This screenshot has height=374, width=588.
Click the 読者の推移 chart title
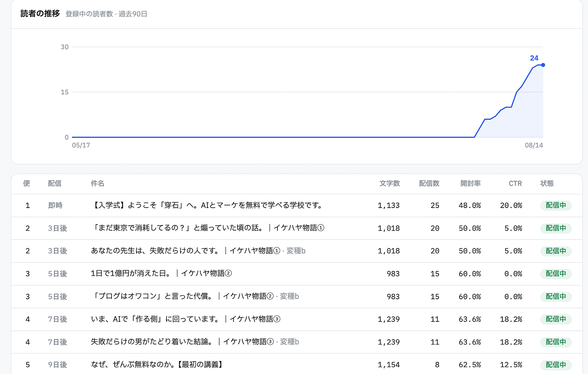40,13
